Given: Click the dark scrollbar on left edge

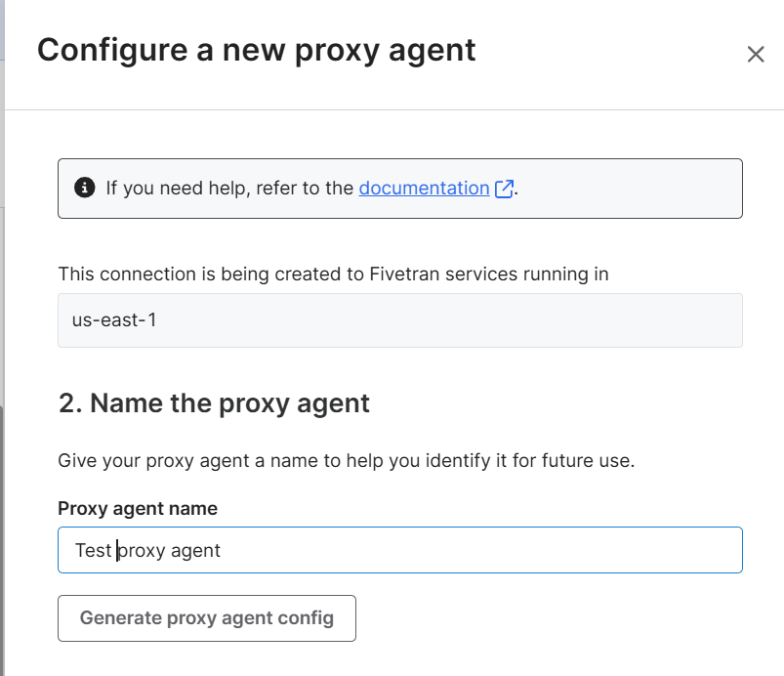Looking at the screenshot, I should 2,540.
